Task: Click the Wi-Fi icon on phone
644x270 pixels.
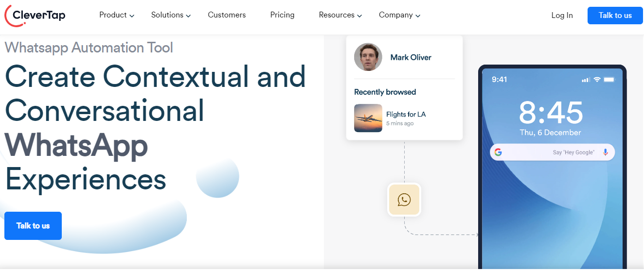Action: click(597, 80)
